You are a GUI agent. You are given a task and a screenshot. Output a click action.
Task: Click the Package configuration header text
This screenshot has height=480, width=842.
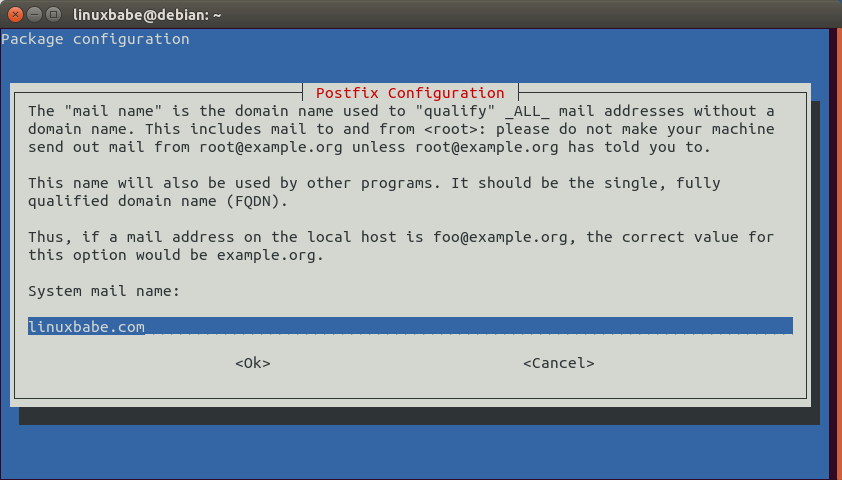point(95,39)
